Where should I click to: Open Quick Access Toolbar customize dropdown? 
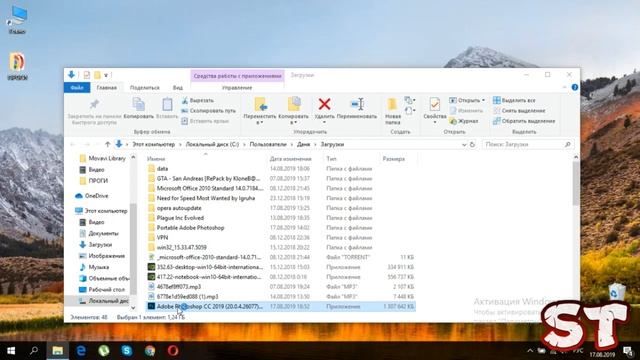pyautogui.click(x=106, y=75)
